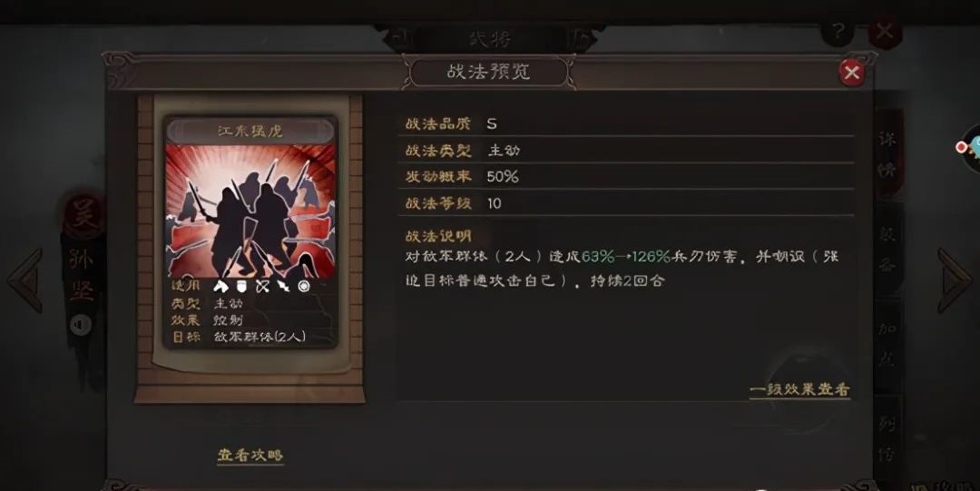Click the 江东猛虎 skill card artwork
The width and height of the screenshot is (980, 491).
tap(250, 211)
